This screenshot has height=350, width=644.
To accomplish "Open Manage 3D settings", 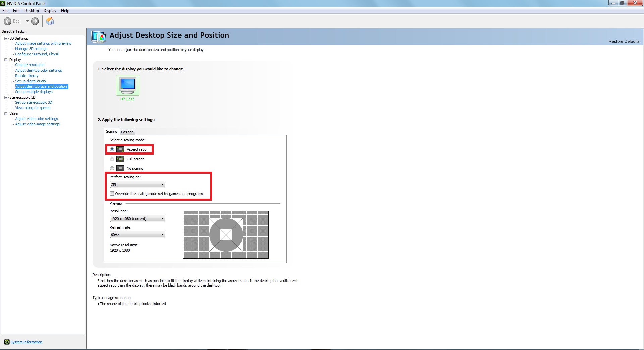I will tap(31, 49).
